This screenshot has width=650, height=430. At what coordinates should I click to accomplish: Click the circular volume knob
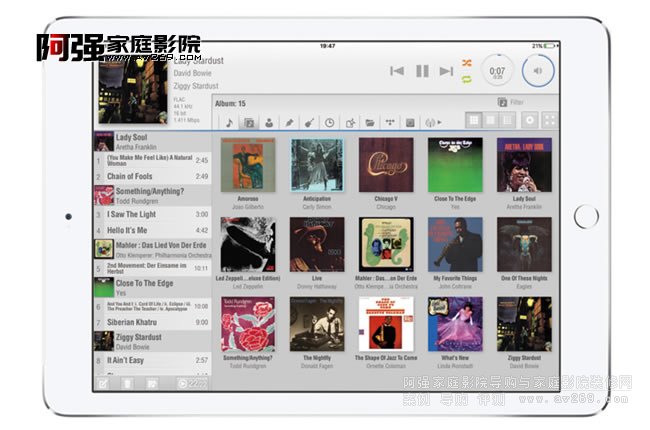tap(538, 71)
